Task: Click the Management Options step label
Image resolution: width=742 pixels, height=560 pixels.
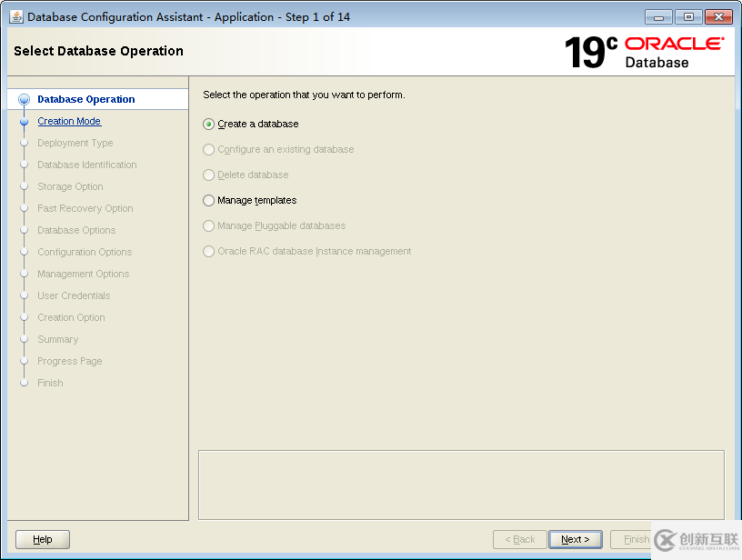Action: point(84,274)
